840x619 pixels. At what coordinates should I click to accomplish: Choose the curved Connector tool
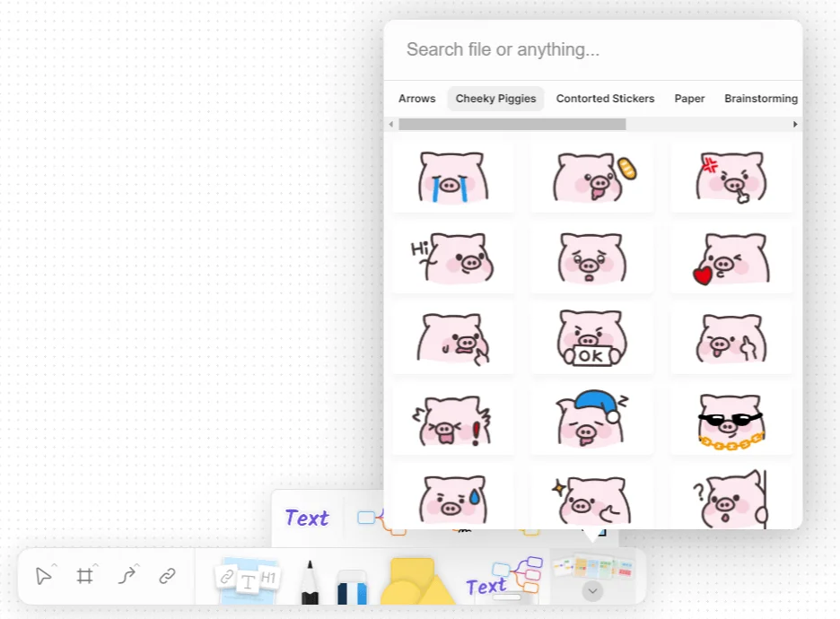tap(127, 576)
